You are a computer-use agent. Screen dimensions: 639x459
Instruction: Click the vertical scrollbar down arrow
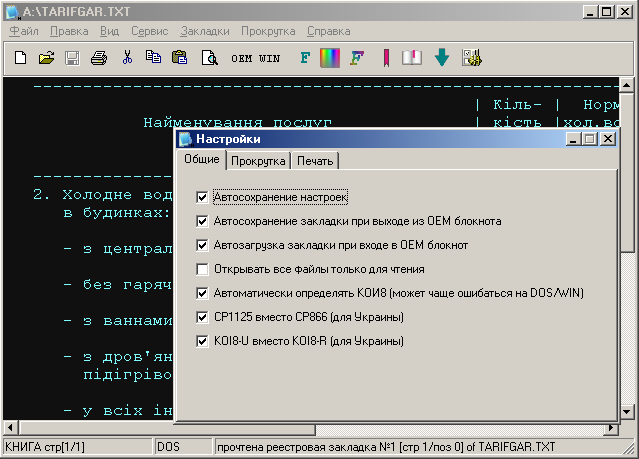(x=626, y=412)
